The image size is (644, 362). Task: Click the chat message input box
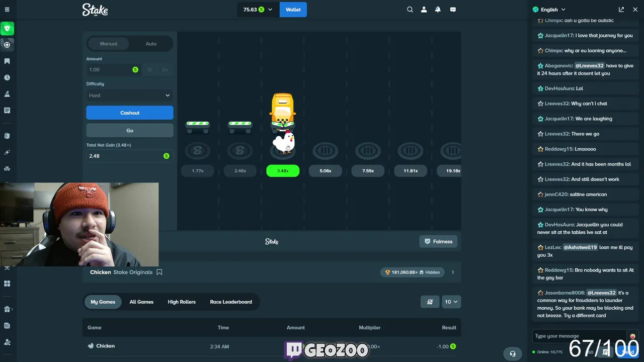click(x=580, y=336)
